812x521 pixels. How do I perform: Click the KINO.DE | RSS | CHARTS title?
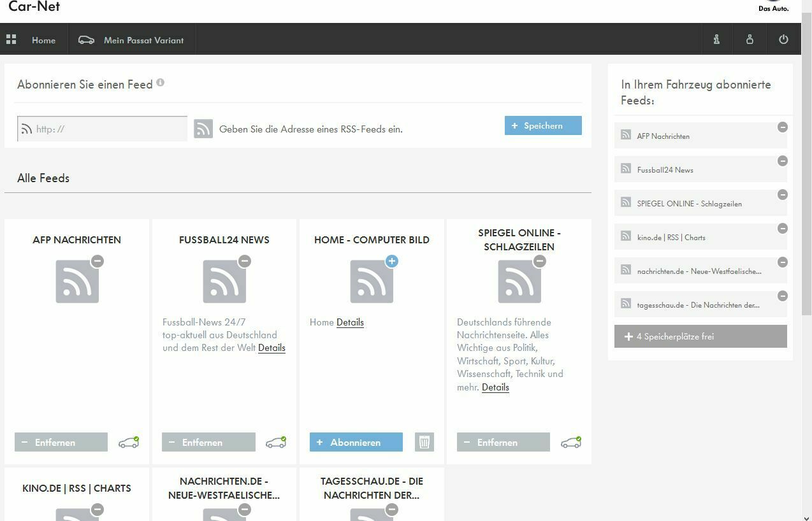[x=76, y=489]
